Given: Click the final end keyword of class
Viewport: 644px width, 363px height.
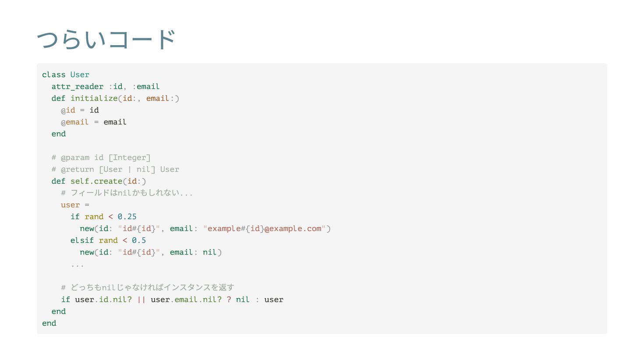Looking at the screenshot, I should click(49, 323).
